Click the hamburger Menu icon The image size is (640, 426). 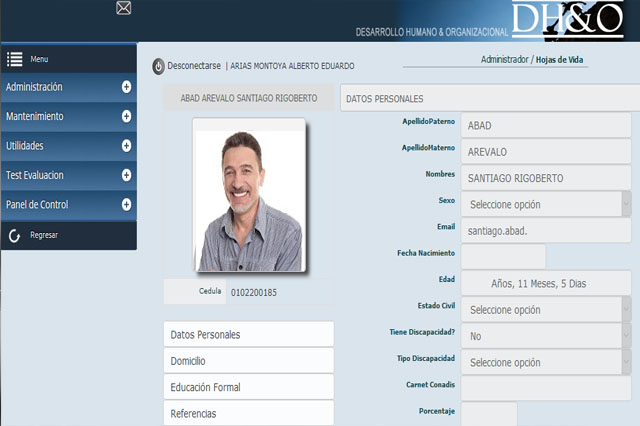pos(14,59)
